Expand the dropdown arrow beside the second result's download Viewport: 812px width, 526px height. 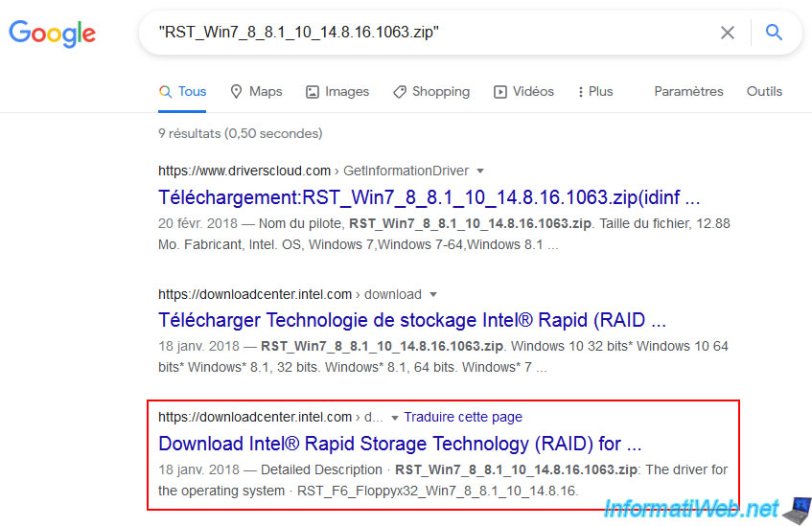(x=433, y=294)
